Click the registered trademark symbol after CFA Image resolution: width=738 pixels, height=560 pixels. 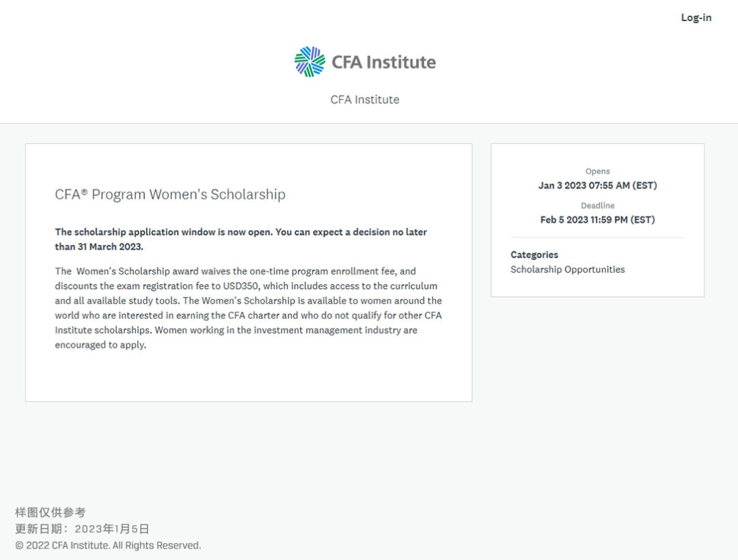[x=84, y=192]
